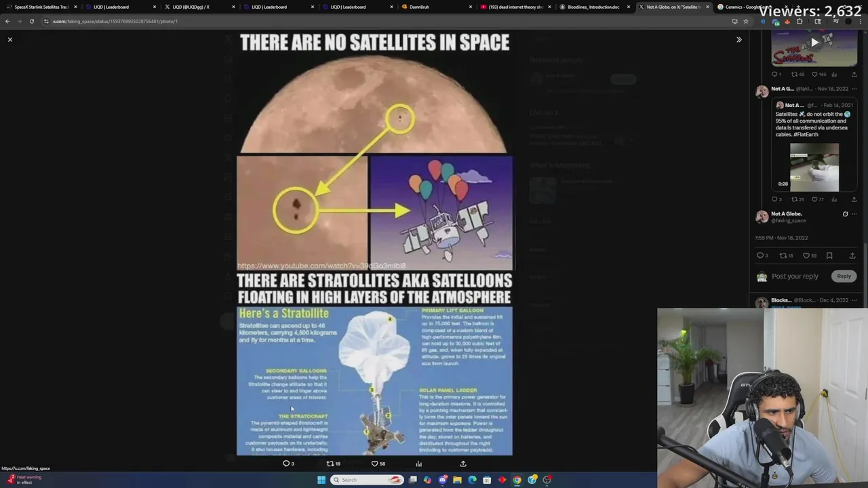This screenshot has width=868, height=488.
Task: Open more options for the main tweet
Action: tap(854, 214)
